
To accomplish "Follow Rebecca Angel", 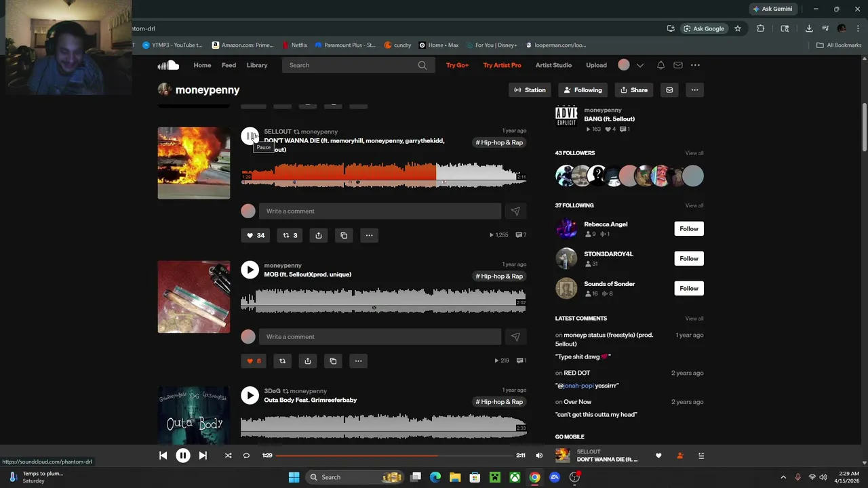I will point(689,228).
